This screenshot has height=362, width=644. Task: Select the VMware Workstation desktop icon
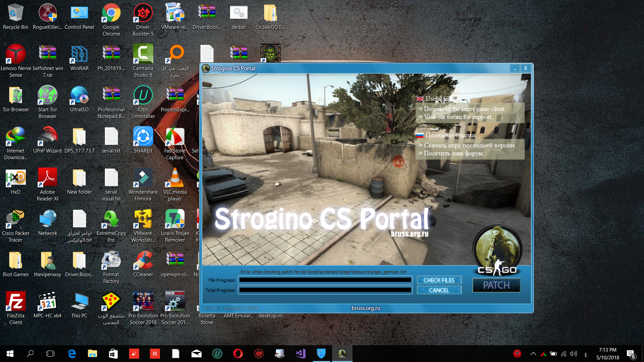[x=143, y=226]
